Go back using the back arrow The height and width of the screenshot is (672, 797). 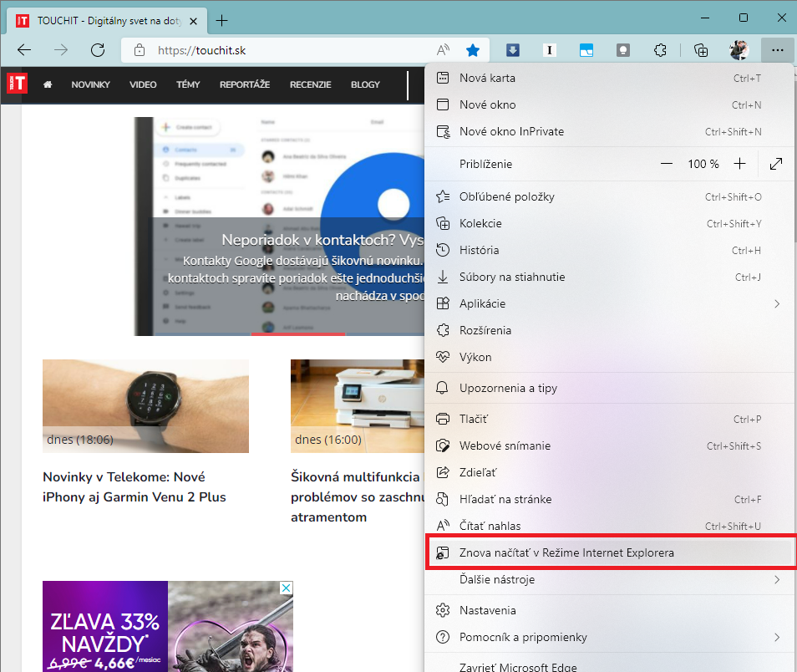pos(24,50)
